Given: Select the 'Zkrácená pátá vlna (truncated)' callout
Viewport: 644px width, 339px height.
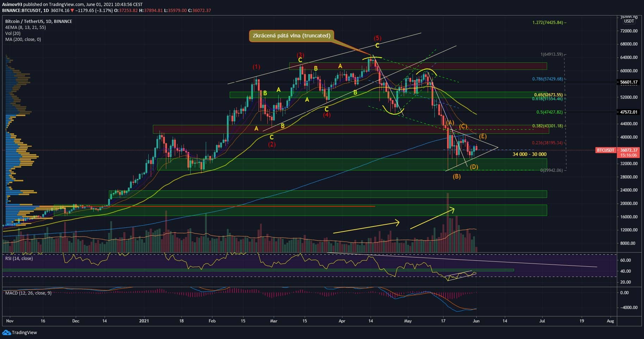Looking at the screenshot, I should click(291, 36).
